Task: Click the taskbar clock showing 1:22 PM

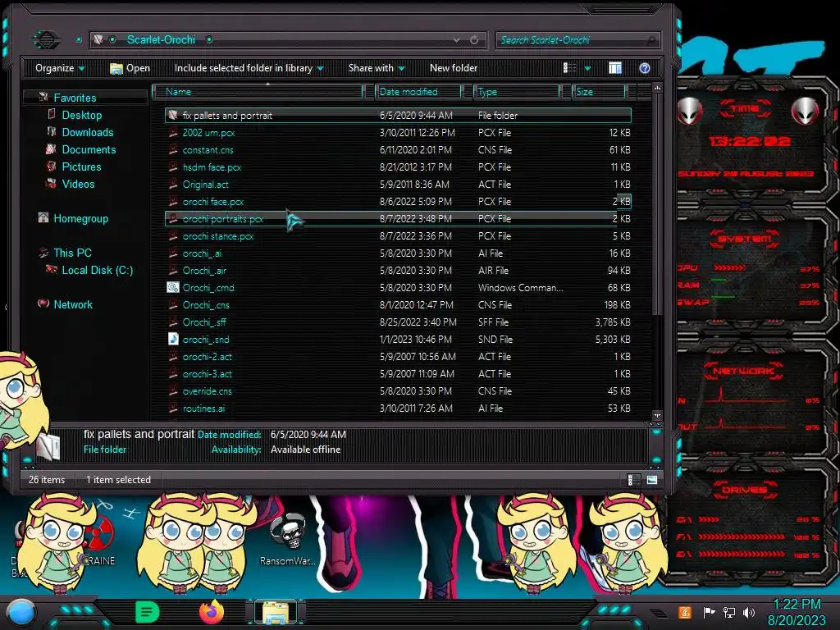Action: pos(797,612)
